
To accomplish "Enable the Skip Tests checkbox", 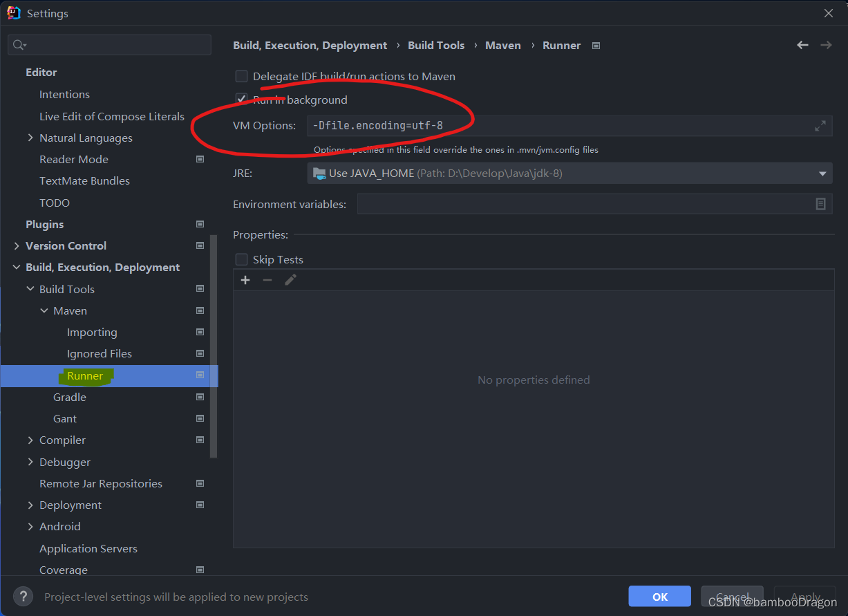I will (x=241, y=259).
